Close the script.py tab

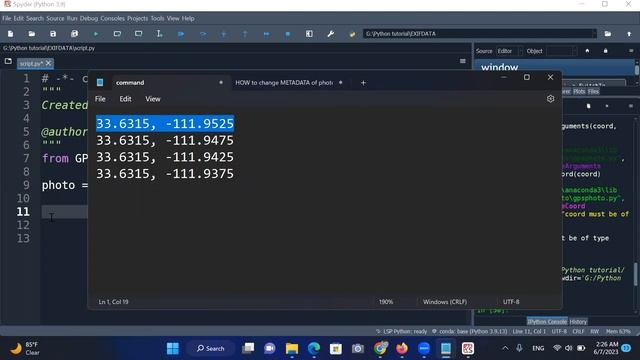(x=48, y=63)
